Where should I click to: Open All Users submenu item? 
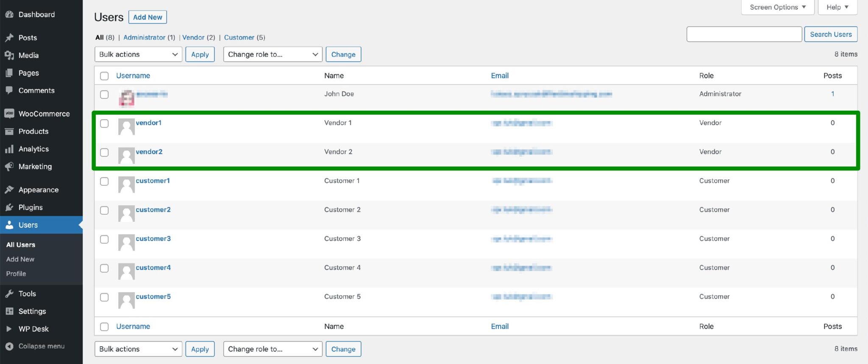coord(21,245)
